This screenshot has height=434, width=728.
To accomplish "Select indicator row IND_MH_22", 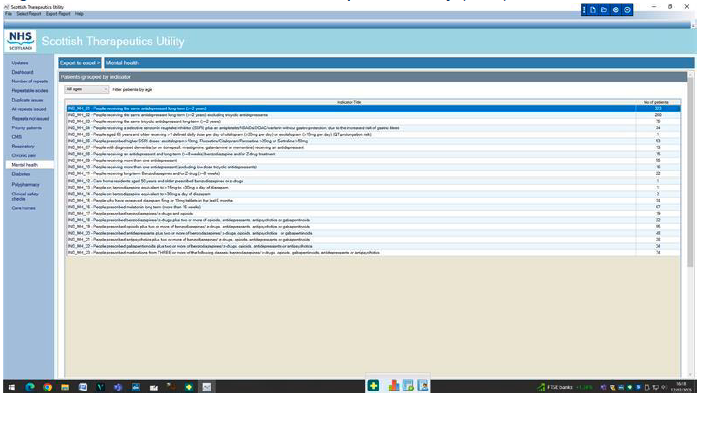I will coord(373,246).
